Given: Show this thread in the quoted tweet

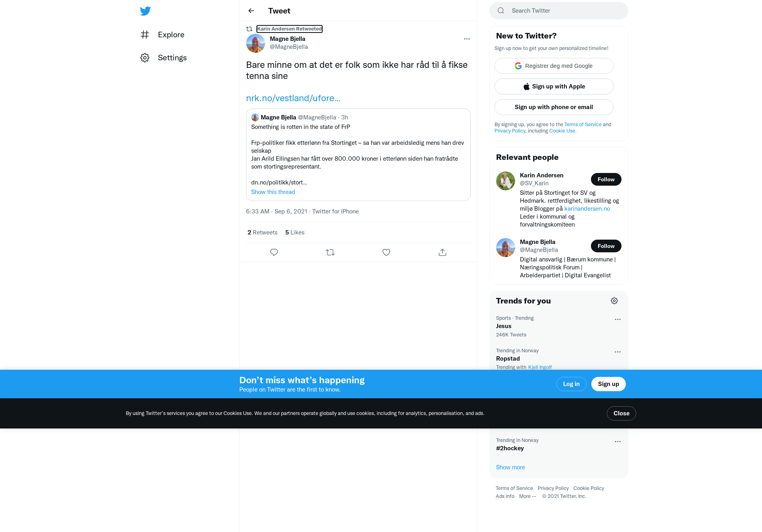Looking at the screenshot, I should click(273, 192).
